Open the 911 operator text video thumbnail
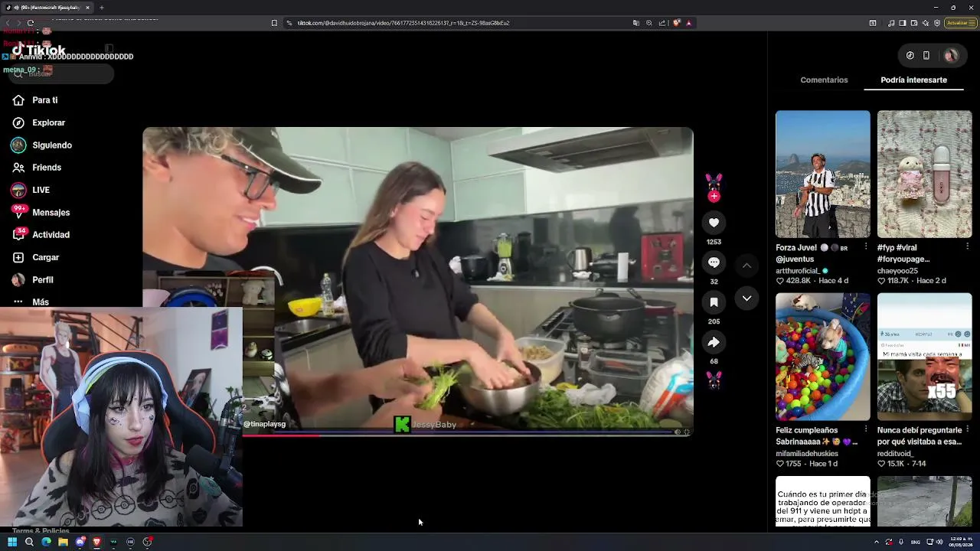 tap(823, 501)
